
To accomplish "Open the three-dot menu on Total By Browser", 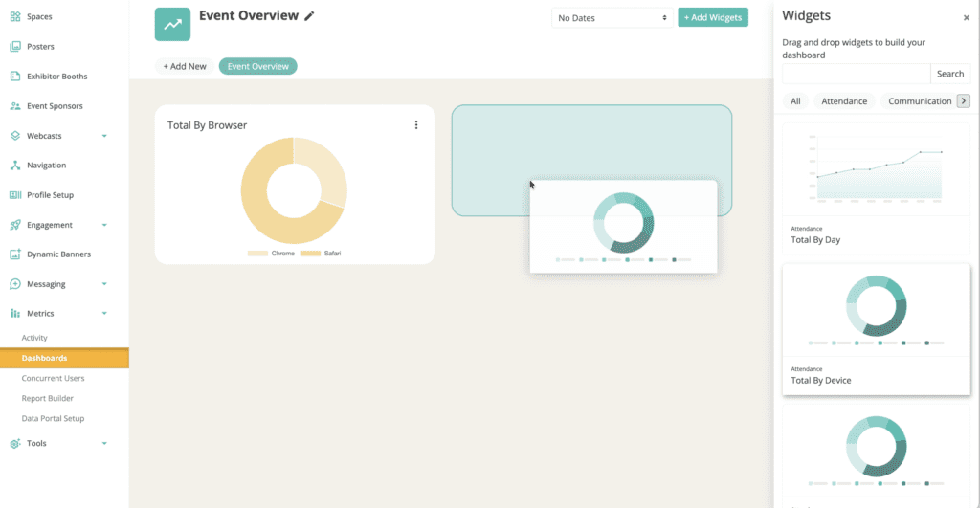I will (x=416, y=124).
